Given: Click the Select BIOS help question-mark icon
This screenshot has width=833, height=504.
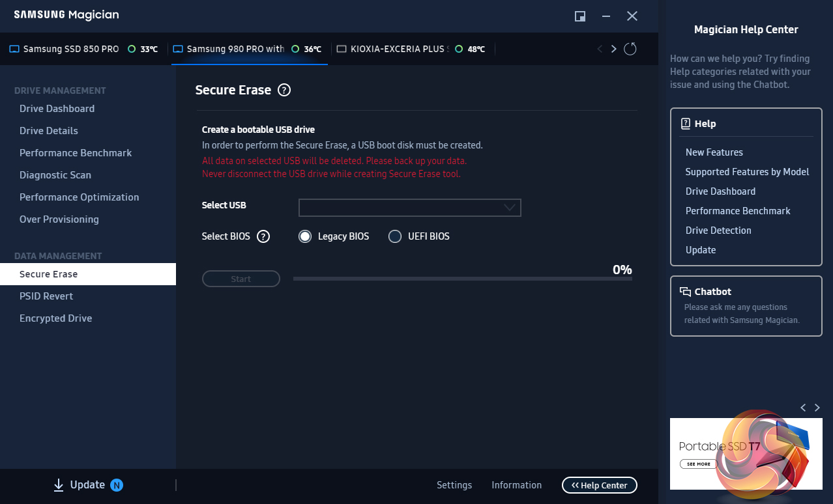Looking at the screenshot, I should (x=263, y=236).
